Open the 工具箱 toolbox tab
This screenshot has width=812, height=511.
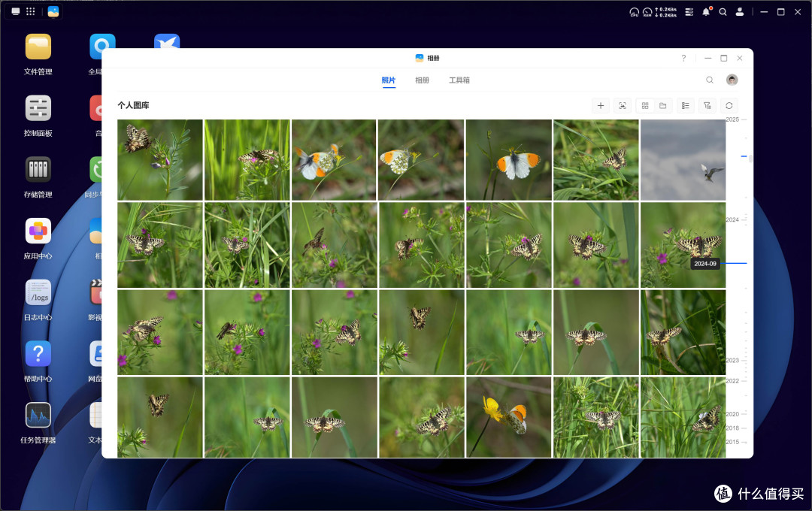click(459, 80)
